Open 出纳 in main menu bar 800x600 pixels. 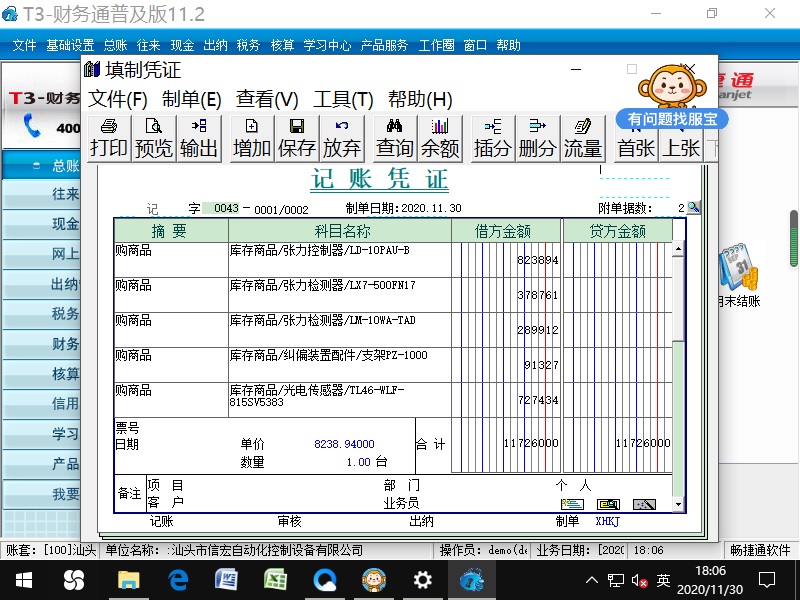tap(215, 45)
